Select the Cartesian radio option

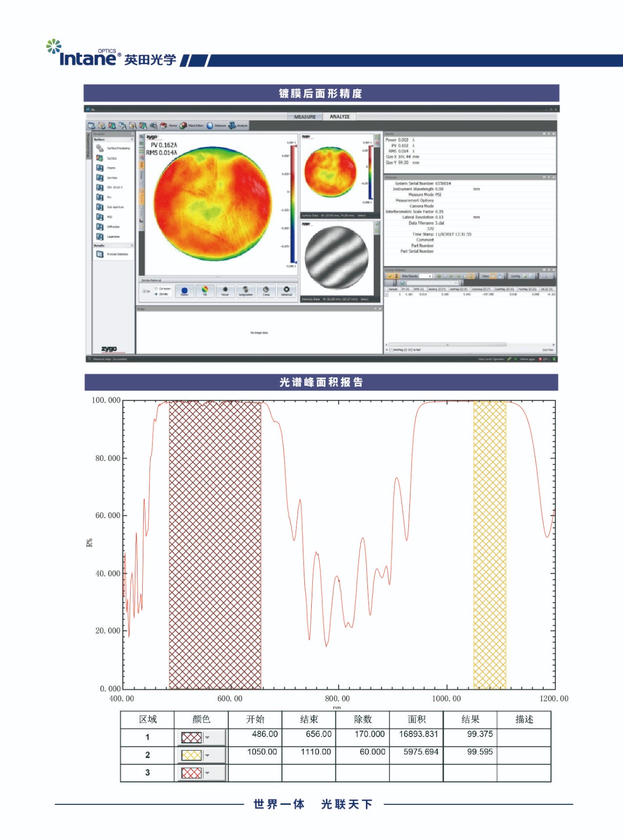[163, 289]
